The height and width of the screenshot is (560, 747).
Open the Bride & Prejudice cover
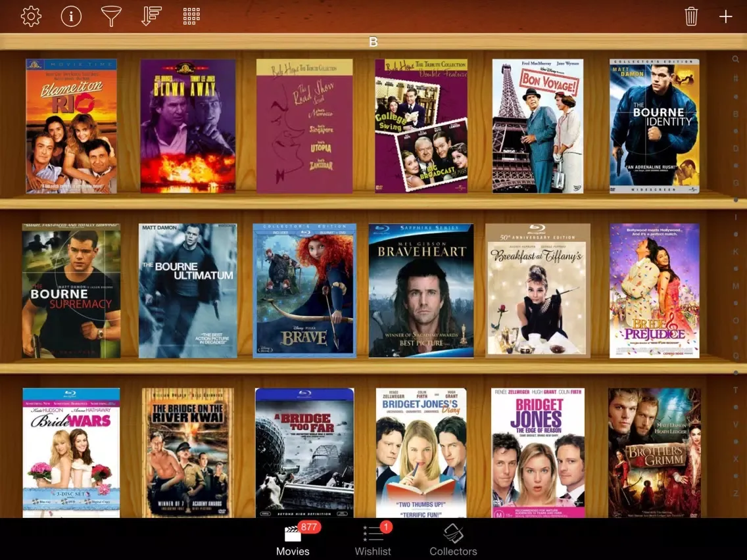(654, 291)
